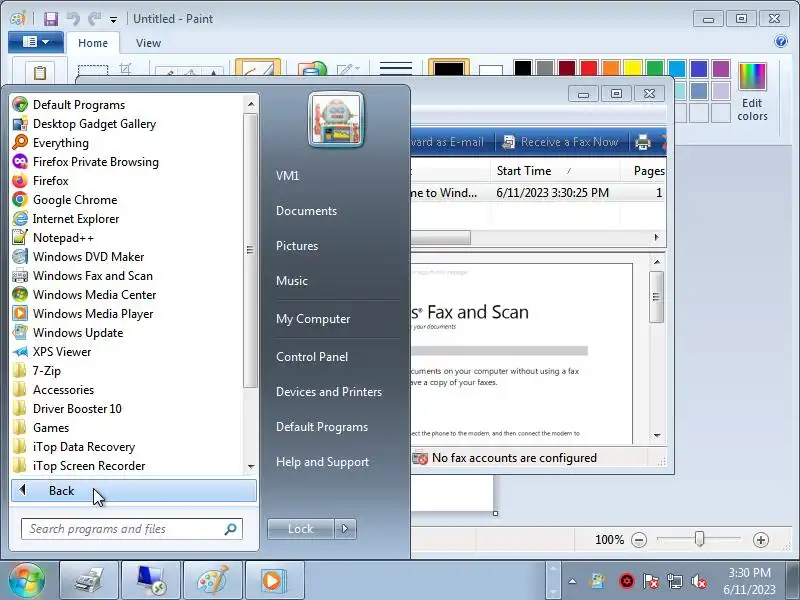Launch Internet Explorer
This screenshot has width=800, height=600.
tap(76, 218)
